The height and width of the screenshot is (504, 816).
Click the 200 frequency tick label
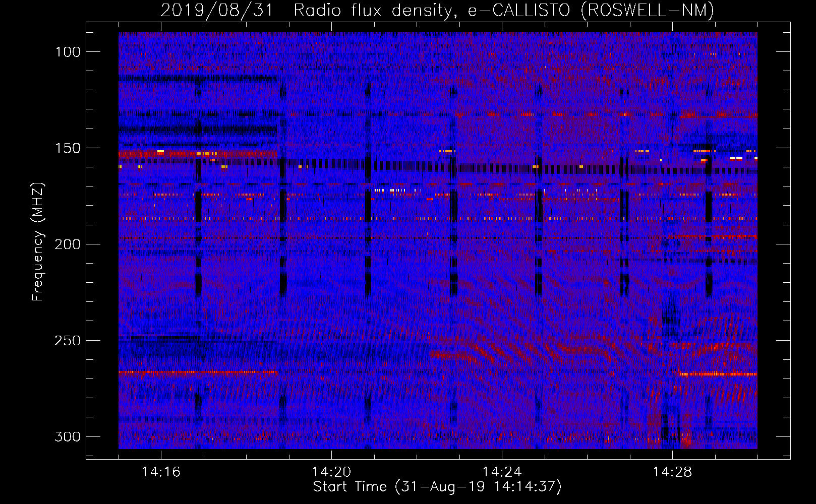(x=68, y=244)
